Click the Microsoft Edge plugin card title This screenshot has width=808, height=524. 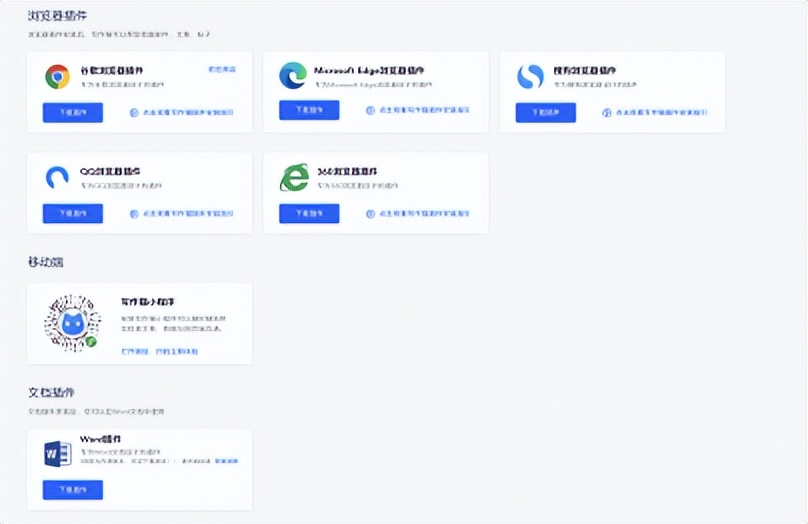[x=369, y=70]
